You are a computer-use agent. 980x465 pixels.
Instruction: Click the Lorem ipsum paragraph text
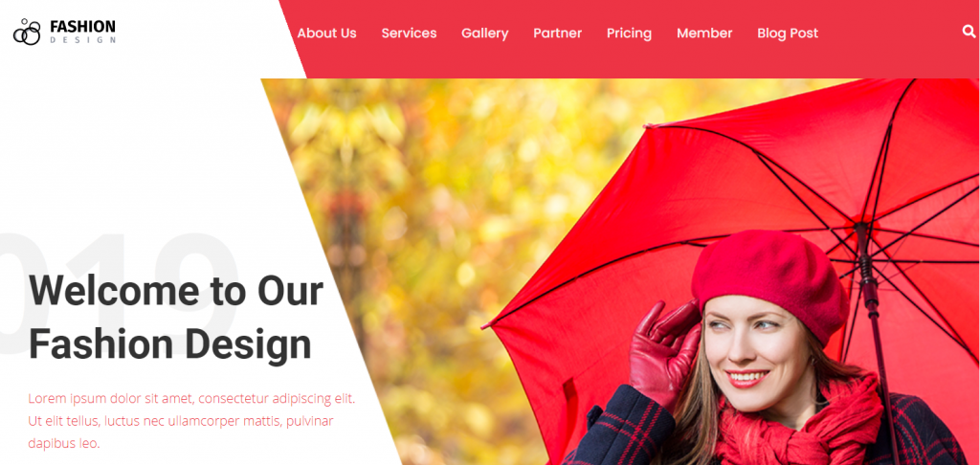[x=191, y=421]
